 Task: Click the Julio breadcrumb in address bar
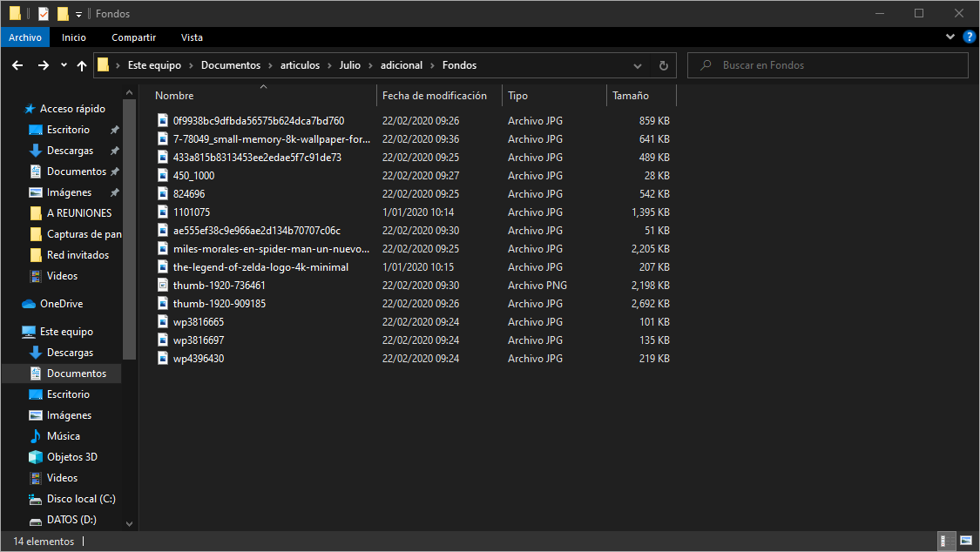[x=349, y=65]
